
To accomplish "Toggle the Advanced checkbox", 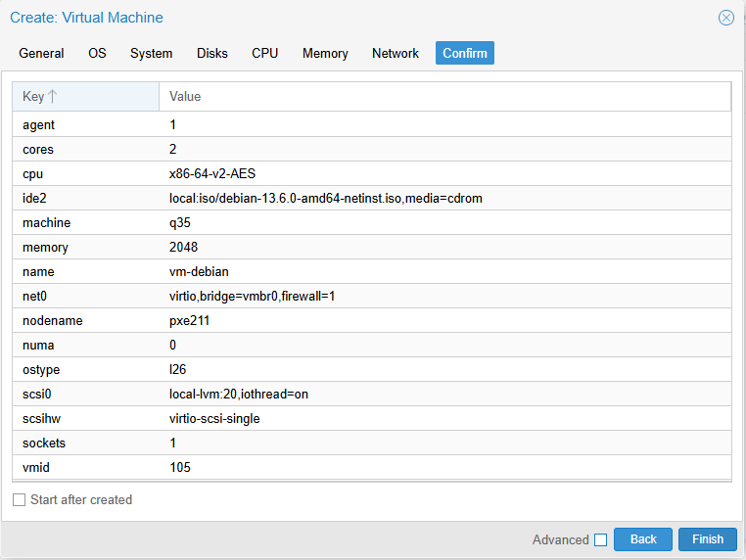I will (600, 539).
